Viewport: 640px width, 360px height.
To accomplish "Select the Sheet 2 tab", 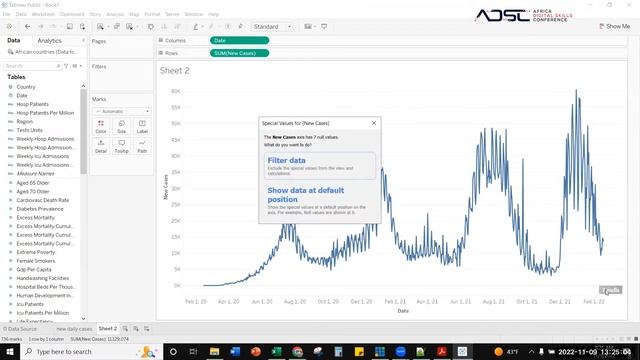I will (x=108, y=329).
